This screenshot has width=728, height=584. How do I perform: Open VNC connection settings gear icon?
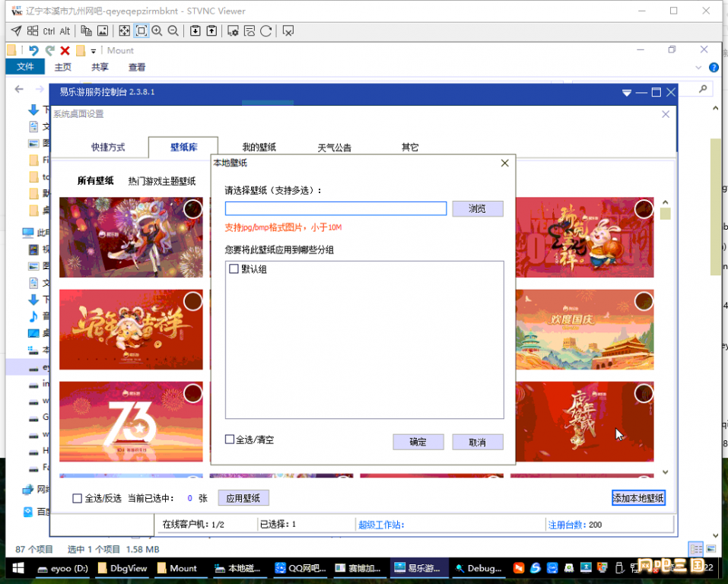pyautogui.click(x=233, y=31)
